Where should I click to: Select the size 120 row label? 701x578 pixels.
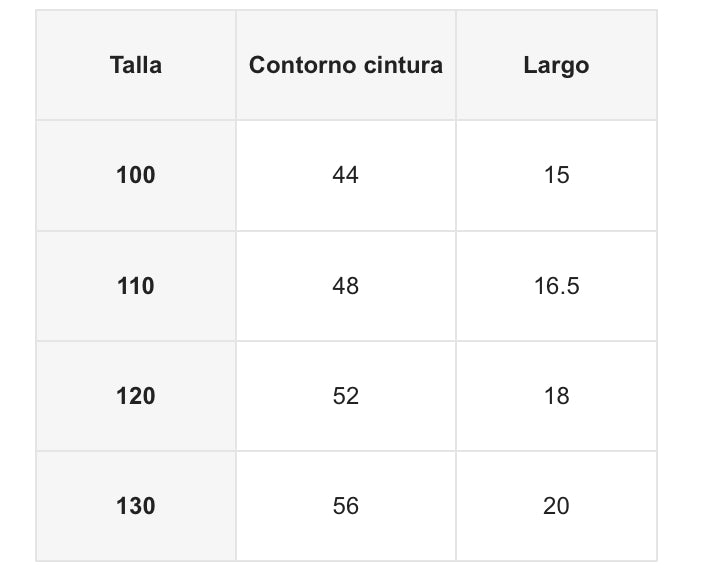[136, 396]
